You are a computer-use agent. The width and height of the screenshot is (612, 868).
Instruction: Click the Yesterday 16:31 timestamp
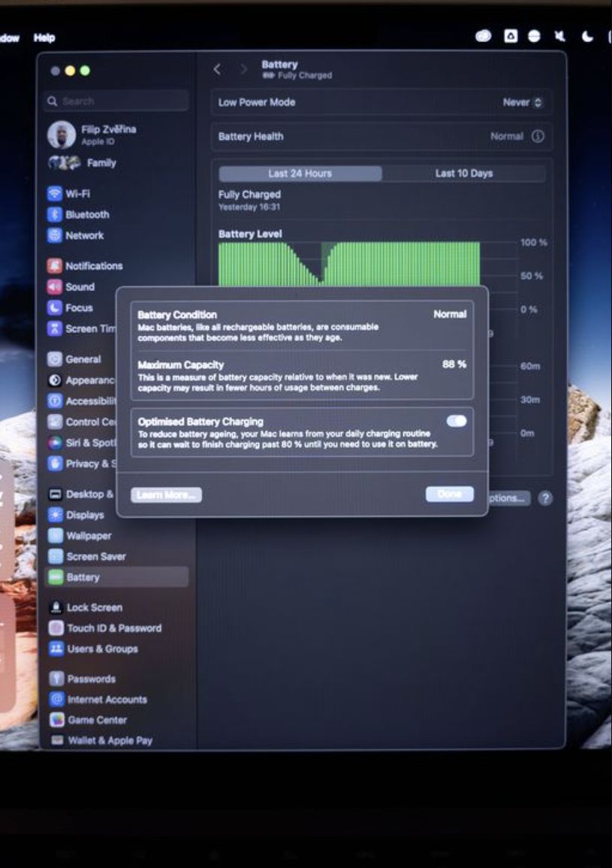[249, 207]
